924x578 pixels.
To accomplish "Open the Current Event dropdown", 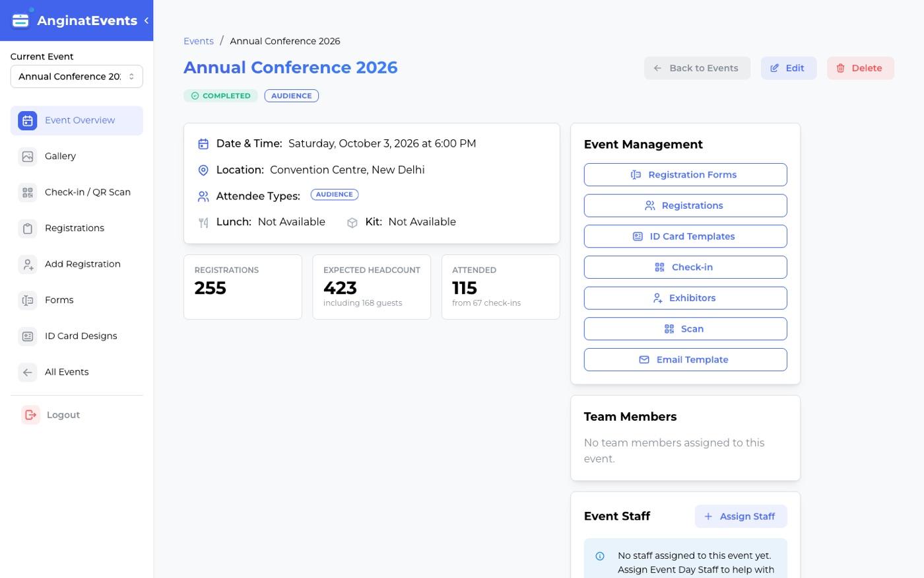I will [77, 77].
